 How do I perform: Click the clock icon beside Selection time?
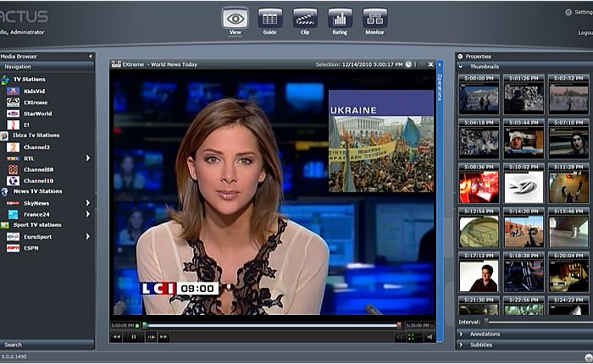(408, 64)
